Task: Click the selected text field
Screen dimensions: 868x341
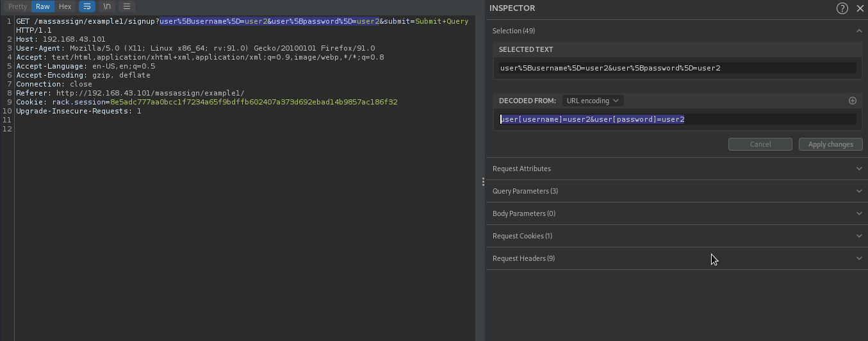Action: pyautogui.click(x=678, y=68)
